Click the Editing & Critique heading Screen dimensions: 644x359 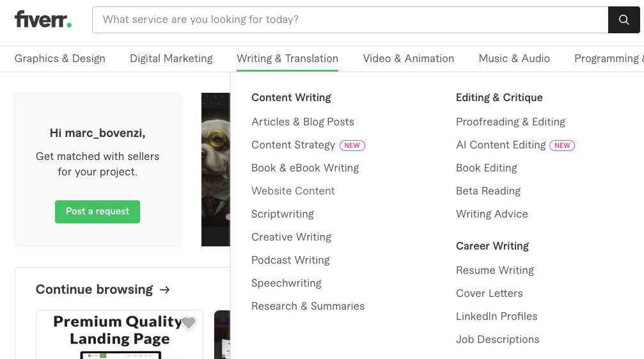pyautogui.click(x=499, y=97)
